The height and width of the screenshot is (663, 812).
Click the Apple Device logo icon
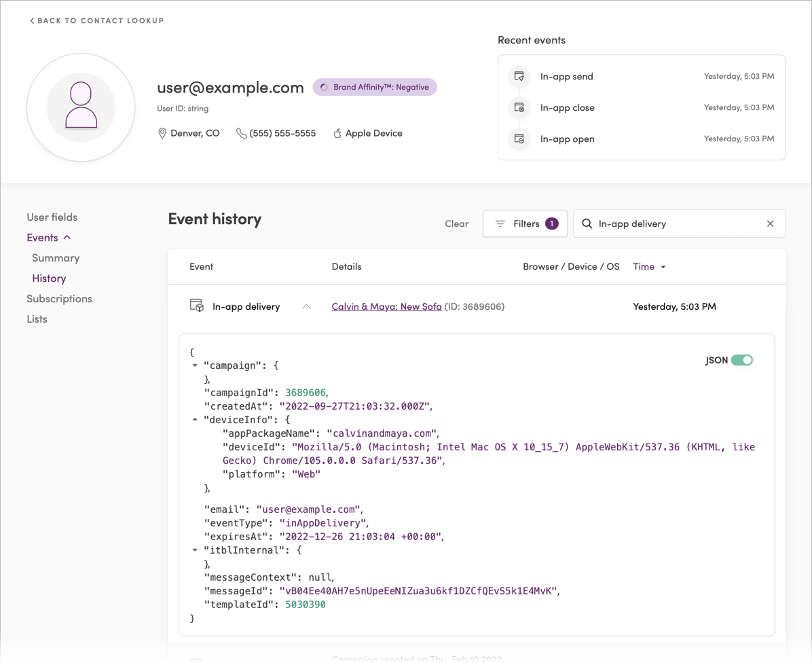click(x=337, y=133)
